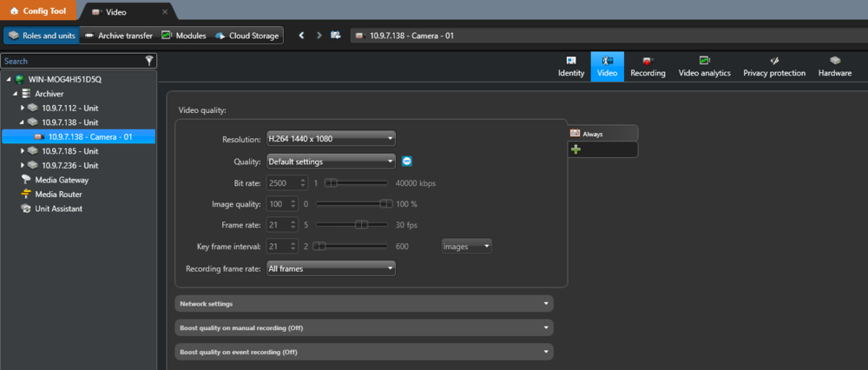Viewport: 868px width, 370px height.
Task: Expand Boost quality on manual recording
Action: [x=365, y=328]
